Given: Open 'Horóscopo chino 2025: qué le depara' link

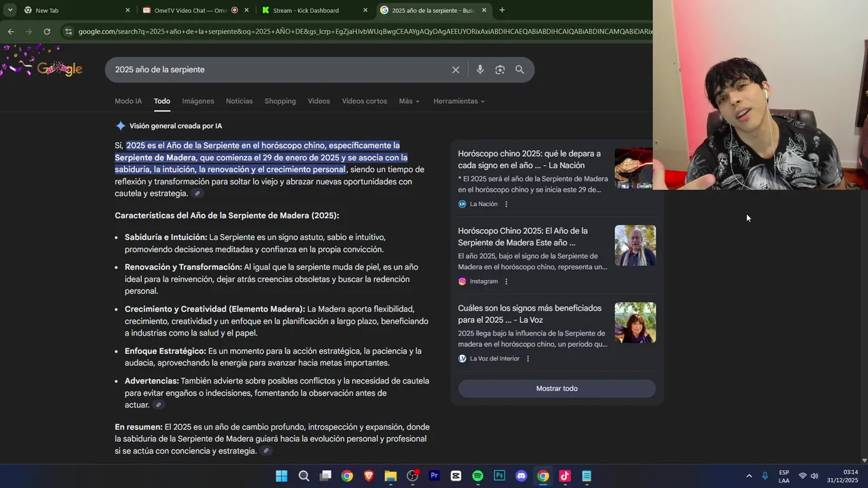Looking at the screenshot, I should 530,159.
